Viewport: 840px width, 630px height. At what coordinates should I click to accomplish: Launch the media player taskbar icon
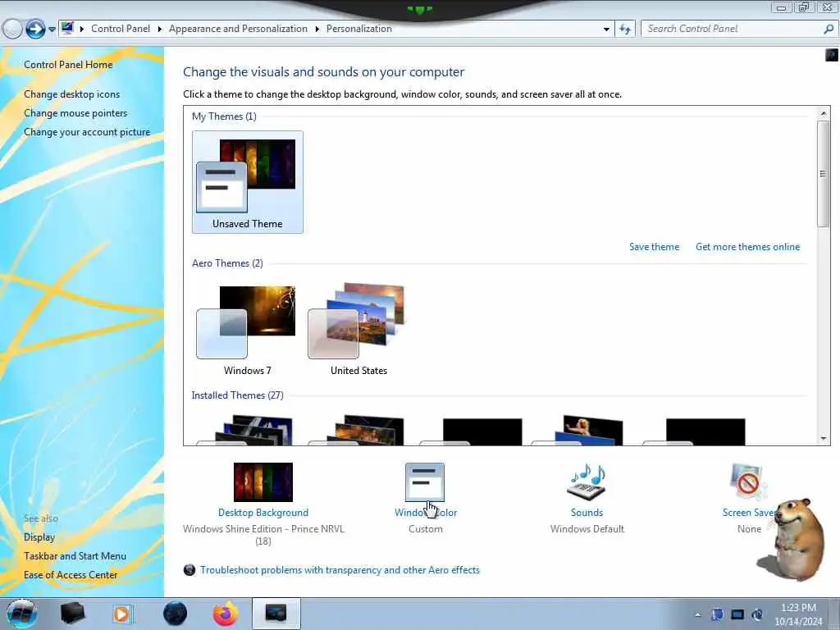coord(123,614)
